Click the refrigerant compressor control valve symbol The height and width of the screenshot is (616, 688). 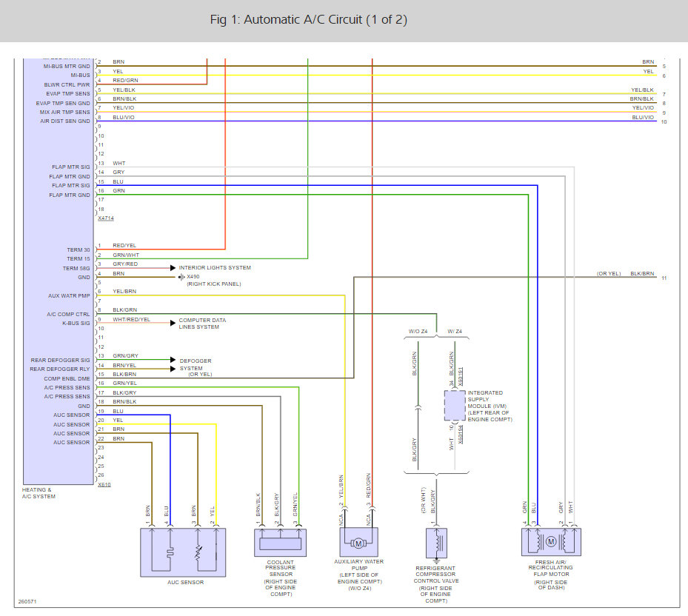[437, 543]
